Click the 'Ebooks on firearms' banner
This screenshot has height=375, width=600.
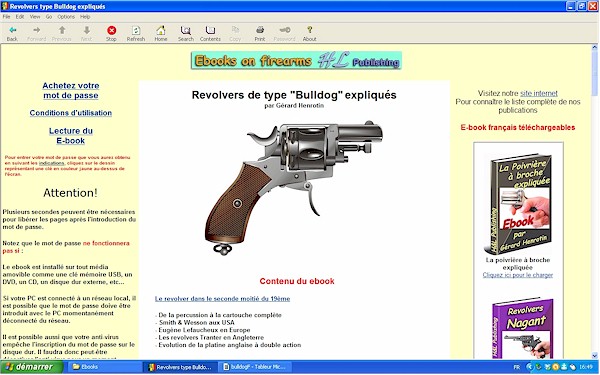tap(296, 60)
